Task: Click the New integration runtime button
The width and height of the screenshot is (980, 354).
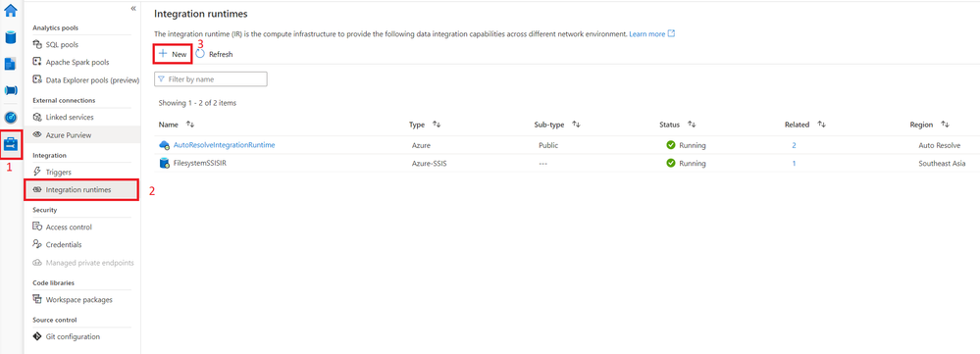Action: tap(173, 54)
